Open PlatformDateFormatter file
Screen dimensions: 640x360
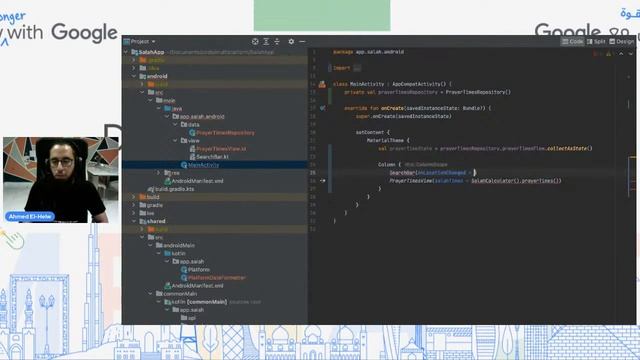pyautogui.click(x=213, y=278)
